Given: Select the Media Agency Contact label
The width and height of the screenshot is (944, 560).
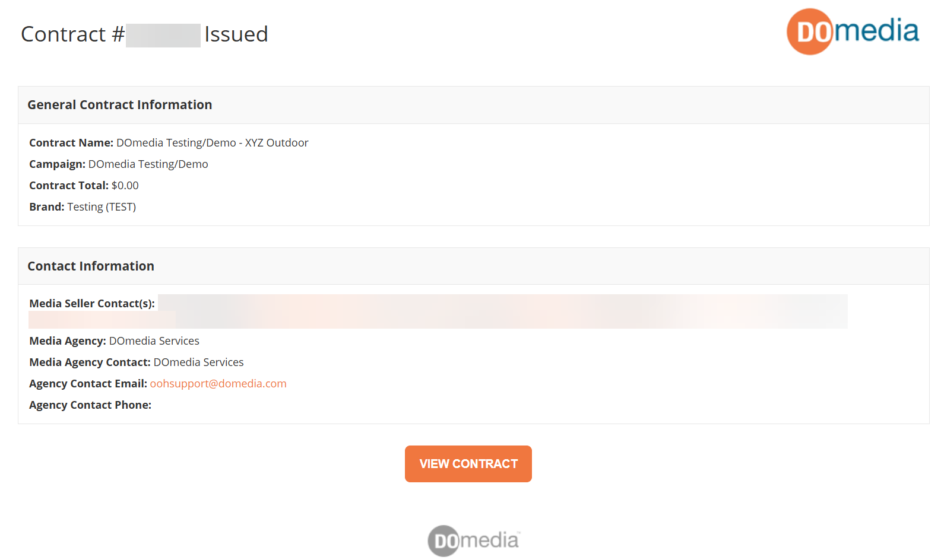Looking at the screenshot, I should point(90,362).
